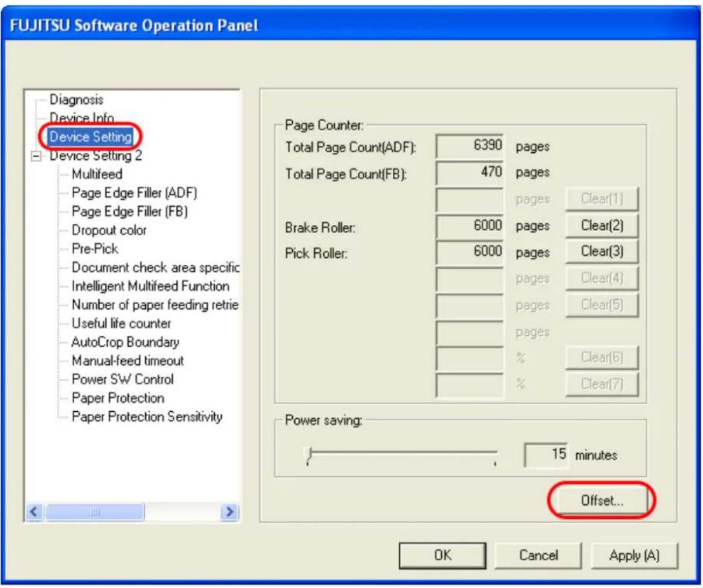
Task: Select the Paper Protection item
Action: point(118,398)
